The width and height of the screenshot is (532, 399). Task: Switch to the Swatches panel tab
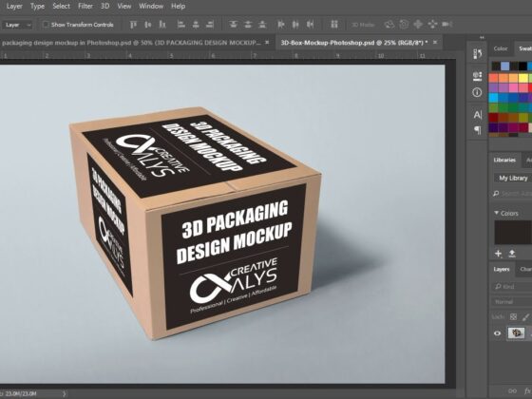524,48
